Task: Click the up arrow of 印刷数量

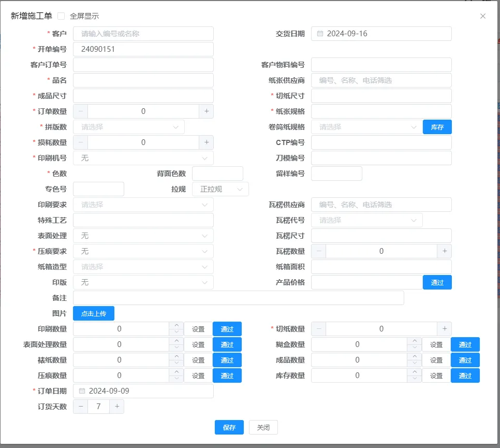Action: click(177, 325)
